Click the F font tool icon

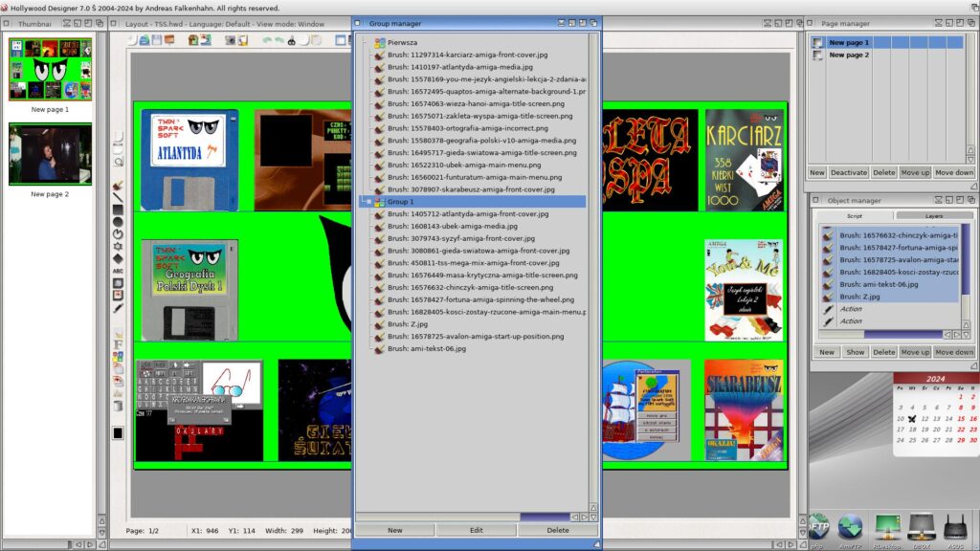[118, 344]
